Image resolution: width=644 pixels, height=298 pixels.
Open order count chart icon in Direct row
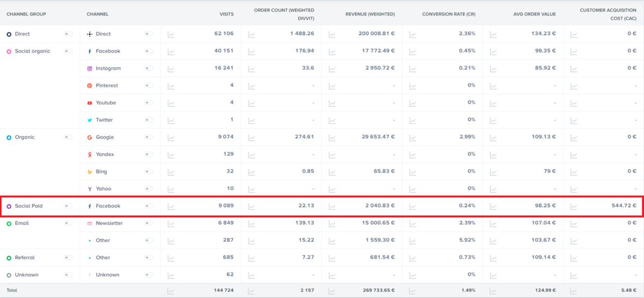tap(252, 34)
